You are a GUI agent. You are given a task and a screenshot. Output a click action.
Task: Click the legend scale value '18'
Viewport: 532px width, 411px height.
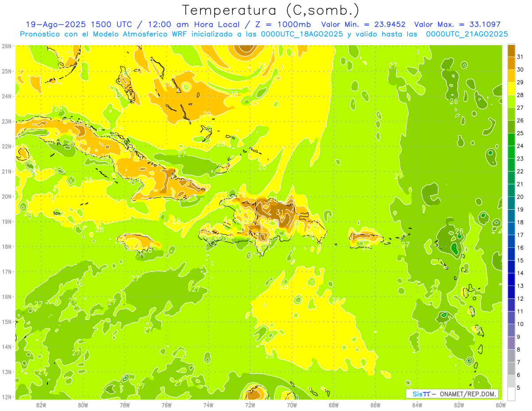[520, 222]
